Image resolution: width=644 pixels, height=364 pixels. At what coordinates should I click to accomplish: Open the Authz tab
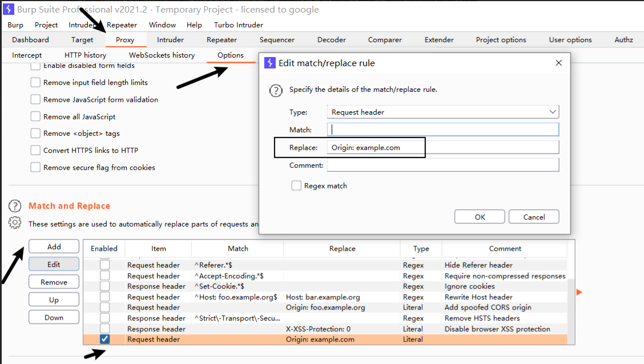[623, 40]
